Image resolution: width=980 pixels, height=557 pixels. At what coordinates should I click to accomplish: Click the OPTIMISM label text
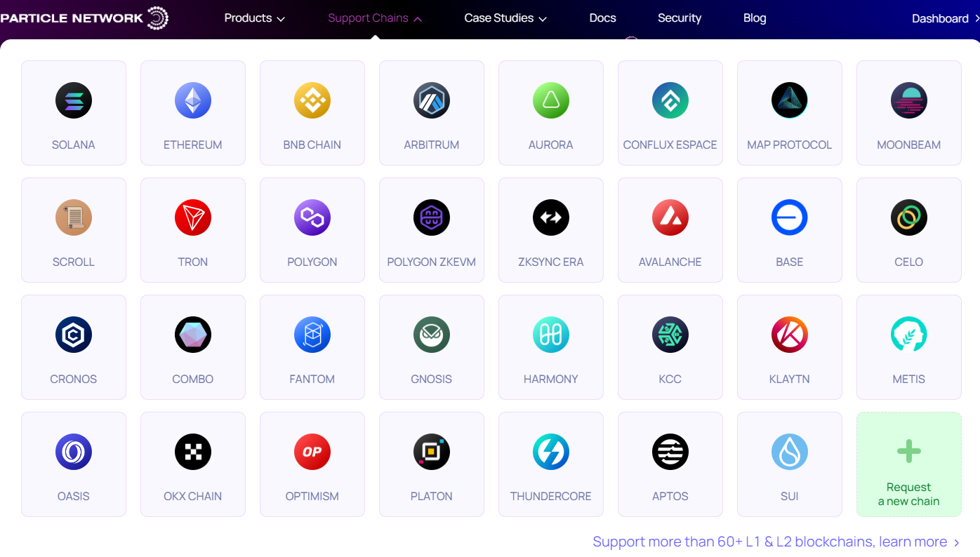[312, 497]
